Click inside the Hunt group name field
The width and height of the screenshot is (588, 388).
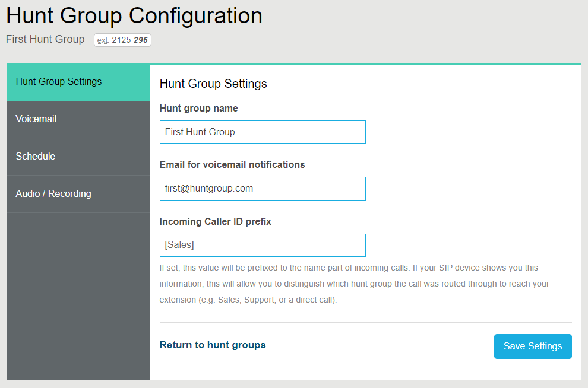click(262, 132)
